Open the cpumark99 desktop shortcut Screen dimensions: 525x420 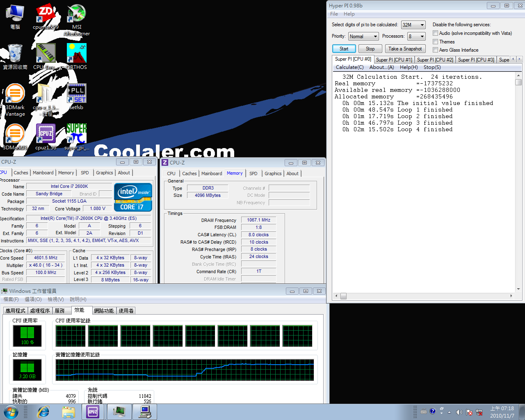[46, 17]
